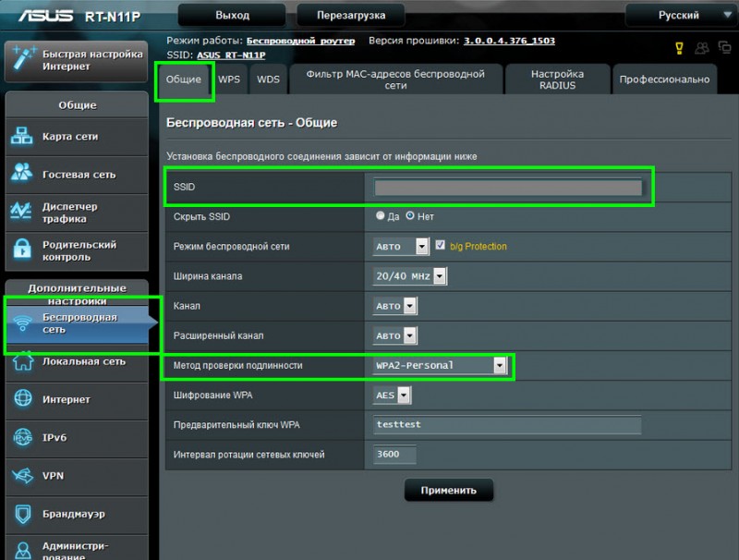Viewport: 739px width, 560px height.
Task: Open the Беспроводной роутер operation mode link
Action: (x=300, y=41)
